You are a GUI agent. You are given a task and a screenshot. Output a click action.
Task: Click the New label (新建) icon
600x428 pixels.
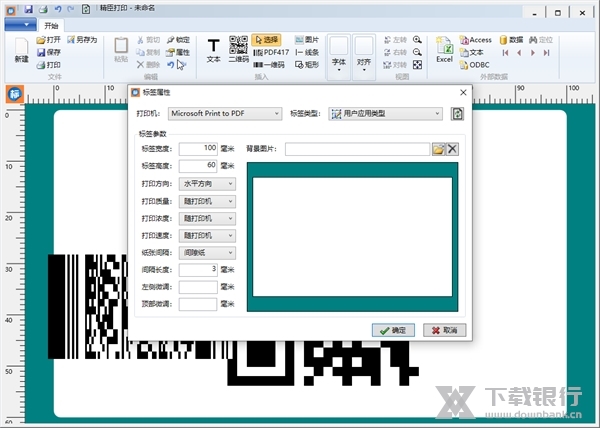tap(21, 50)
